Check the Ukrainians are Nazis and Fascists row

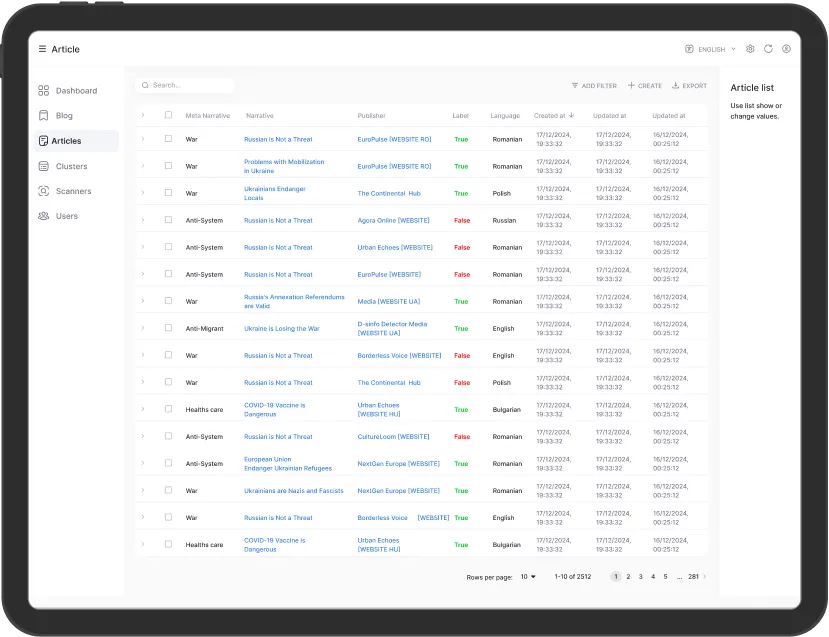pyautogui.click(x=168, y=491)
